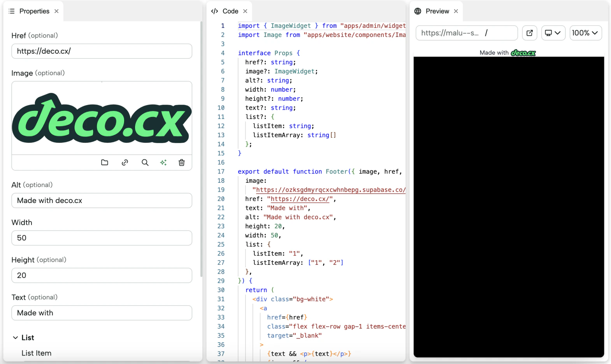Click the 'Image (optional)' label
This screenshot has height=364, width=611.
(38, 73)
